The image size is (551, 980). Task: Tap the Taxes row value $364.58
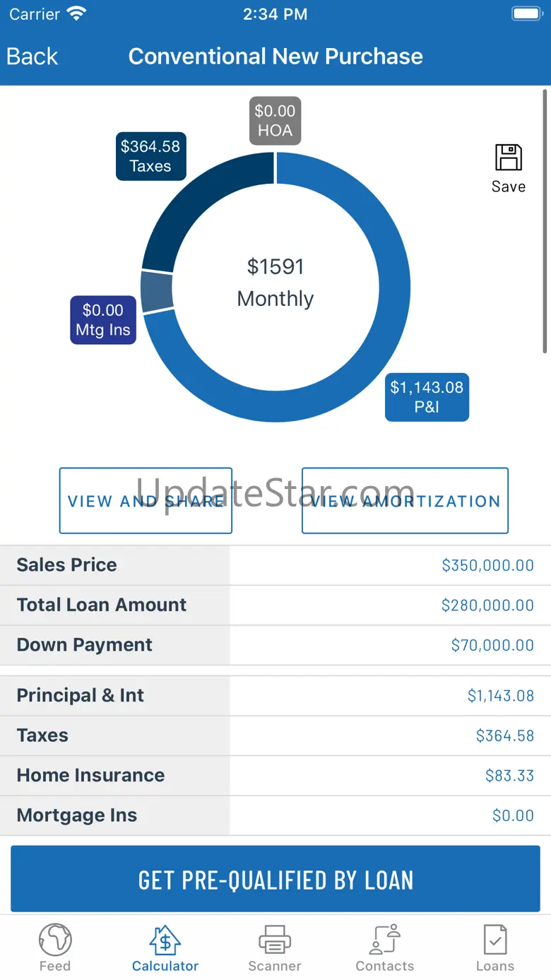tap(504, 736)
